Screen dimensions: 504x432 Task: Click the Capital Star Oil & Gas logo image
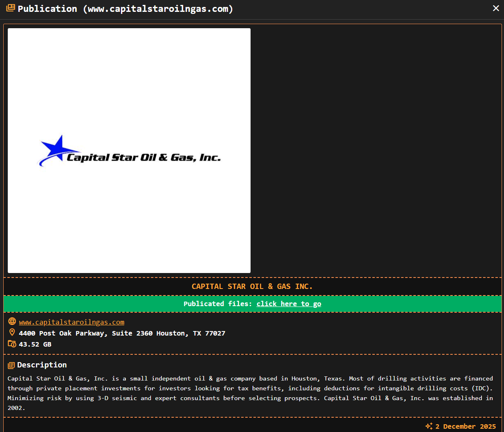pyautogui.click(x=129, y=150)
